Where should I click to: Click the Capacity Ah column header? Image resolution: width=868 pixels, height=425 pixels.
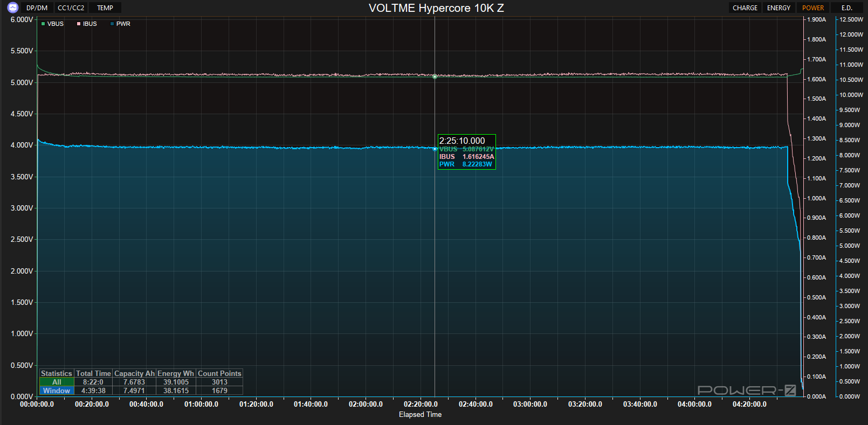coord(134,373)
